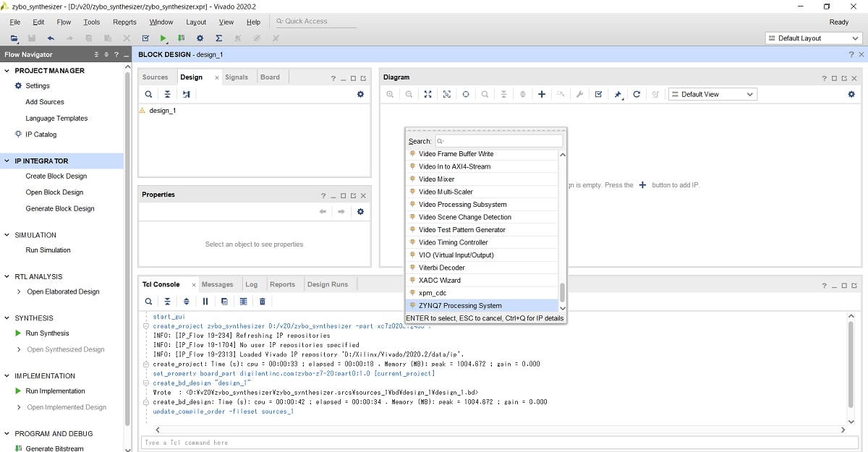Click the Undo arrow in main toolbar
The width and height of the screenshot is (868, 452).
[x=51, y=38]
